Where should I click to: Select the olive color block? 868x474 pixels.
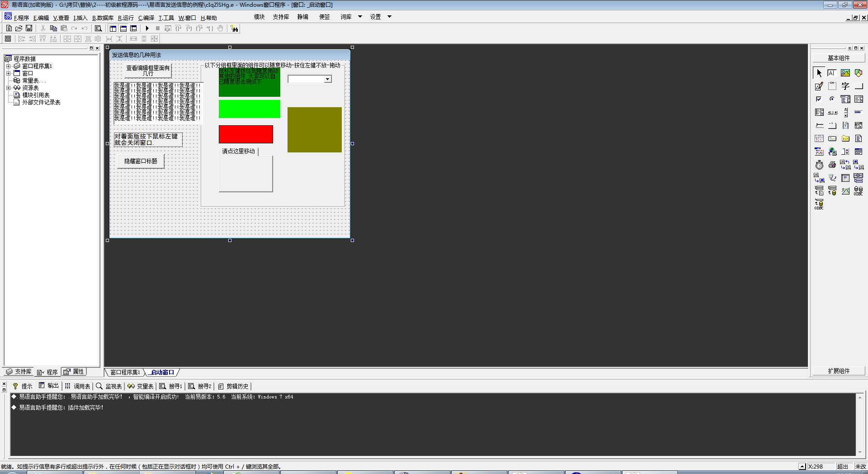(x=315, y=130)
